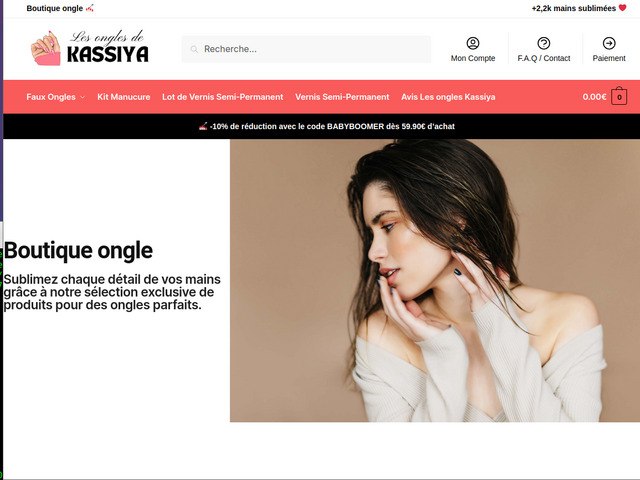Select the Vernis Semi-Permanent menu item
The width and height of the screenshot is (640, 480).
(x=342, y=97)
